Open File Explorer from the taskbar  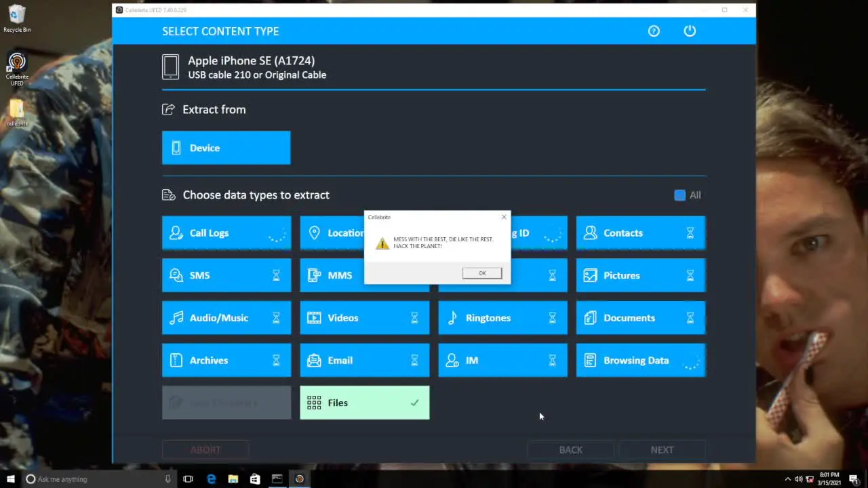[233, 479]
